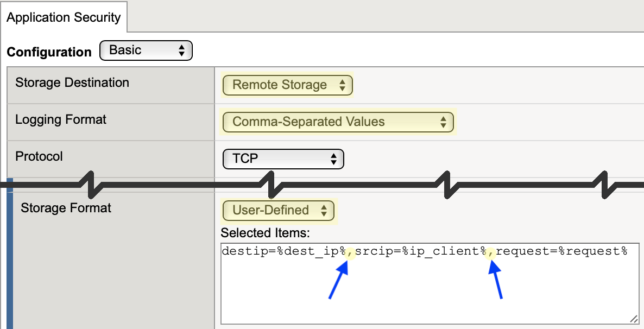Click inside the Selected Items text area
This screenshot has height=329, width=644.
pyautogui.click(x=430, y=284)
